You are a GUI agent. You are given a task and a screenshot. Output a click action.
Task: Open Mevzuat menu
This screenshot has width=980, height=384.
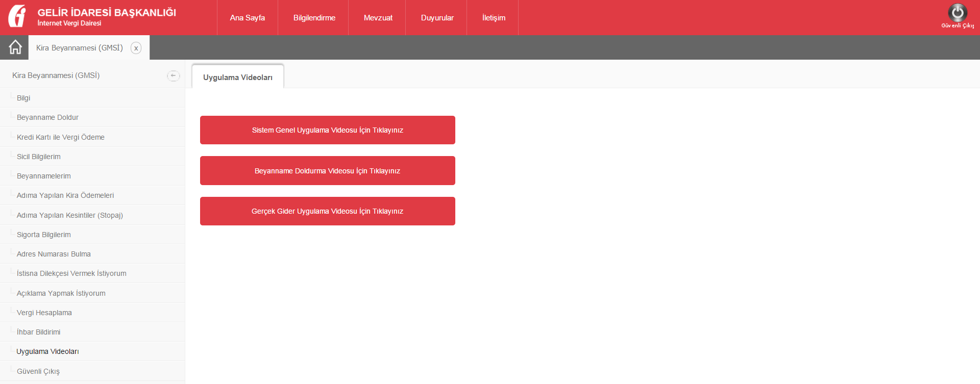pos(378,18)
